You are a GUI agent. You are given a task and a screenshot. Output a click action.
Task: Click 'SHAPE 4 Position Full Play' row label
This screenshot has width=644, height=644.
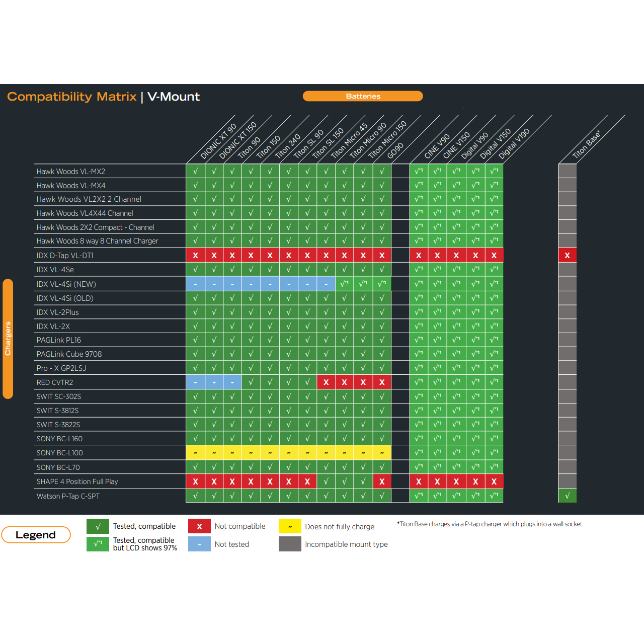pyautogui.click(x=77, y=481)
